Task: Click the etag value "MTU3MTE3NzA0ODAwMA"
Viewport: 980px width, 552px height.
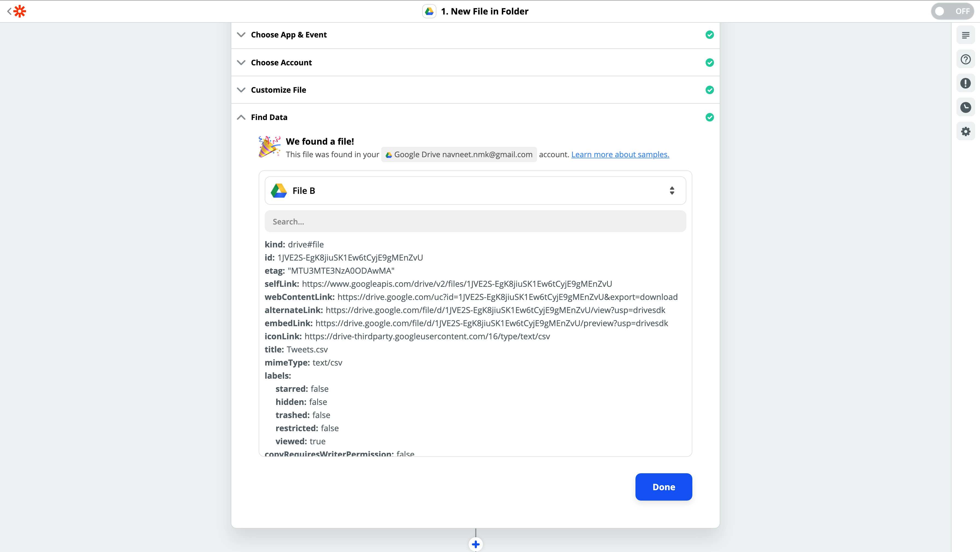Action: click(341, 270)
